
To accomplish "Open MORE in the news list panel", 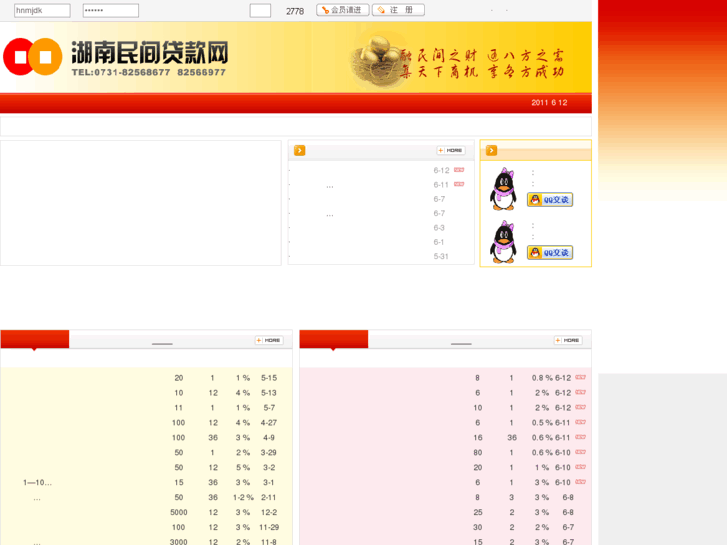I will 451,150.
